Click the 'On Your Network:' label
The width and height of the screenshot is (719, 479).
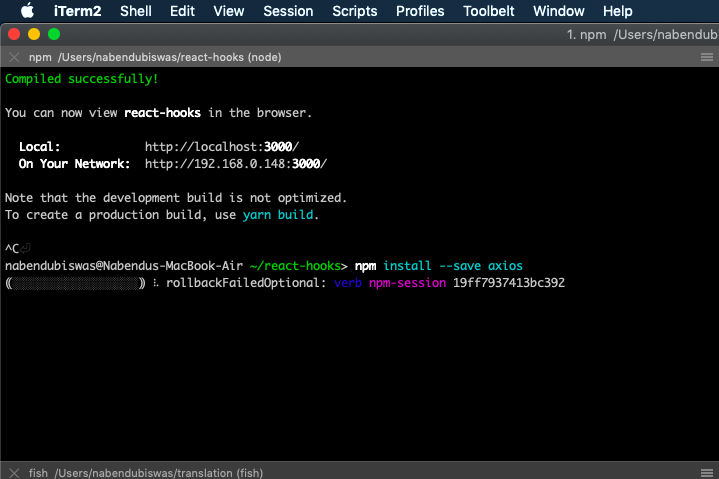pos(74,164)
